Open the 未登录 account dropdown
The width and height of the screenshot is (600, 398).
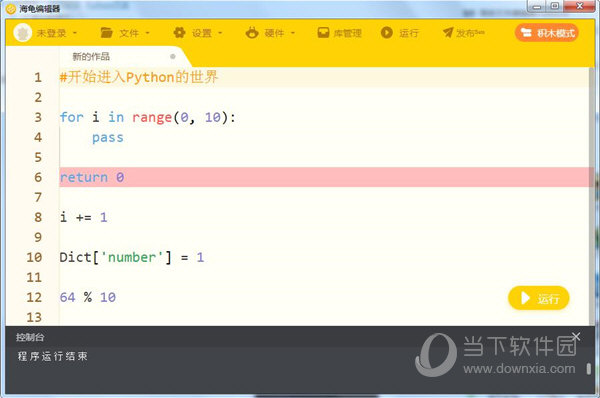pos(57,33)
